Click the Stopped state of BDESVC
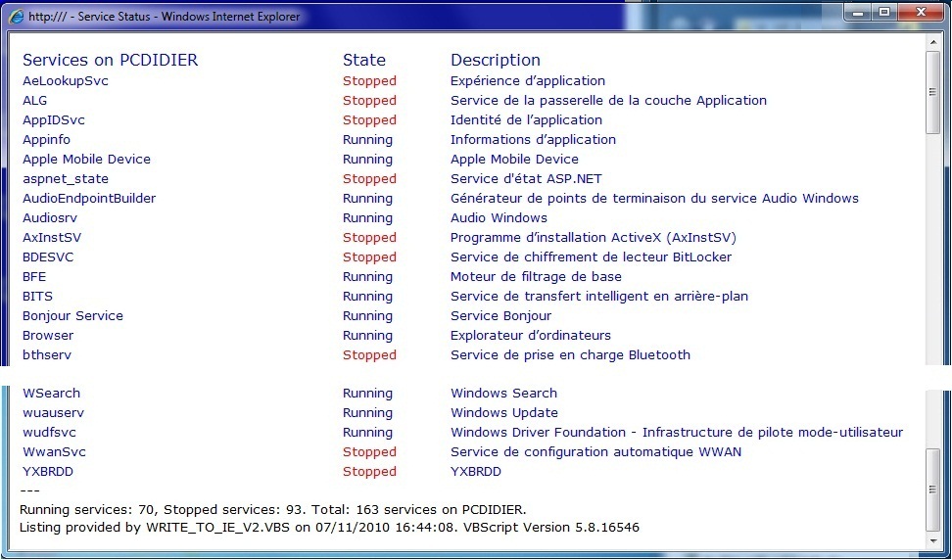 pos(369,257)
